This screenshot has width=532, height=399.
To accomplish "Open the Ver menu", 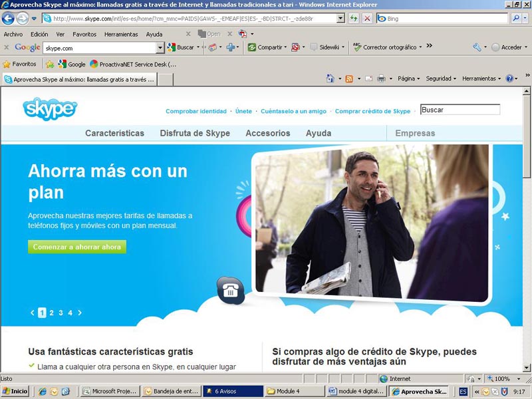I will [x=61, y=35].
